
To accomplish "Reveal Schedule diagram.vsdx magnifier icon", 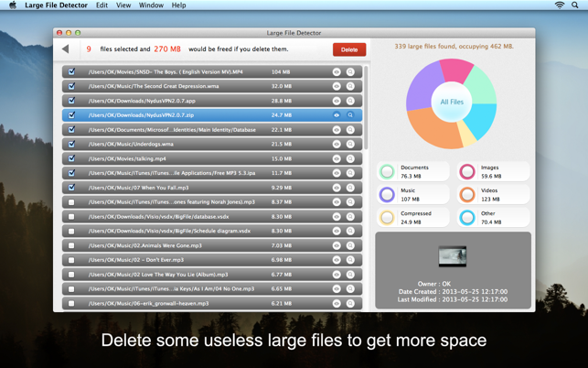I will point(350,231).
